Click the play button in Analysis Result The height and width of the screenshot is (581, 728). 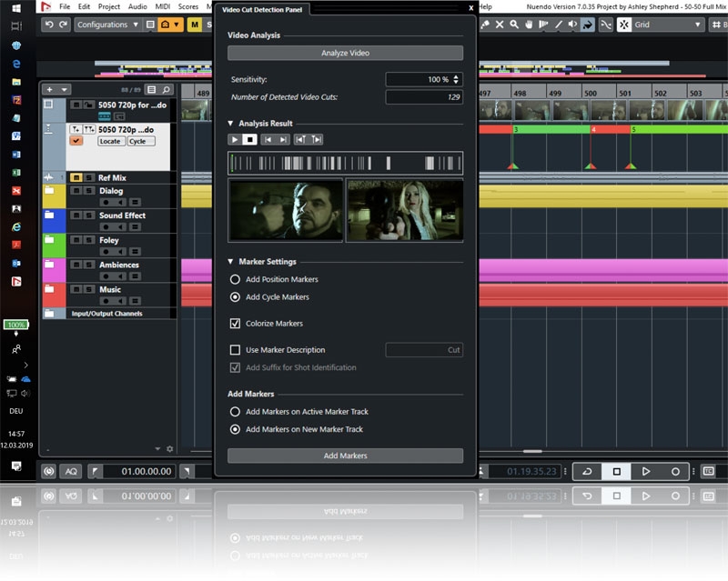pos(234,139)
